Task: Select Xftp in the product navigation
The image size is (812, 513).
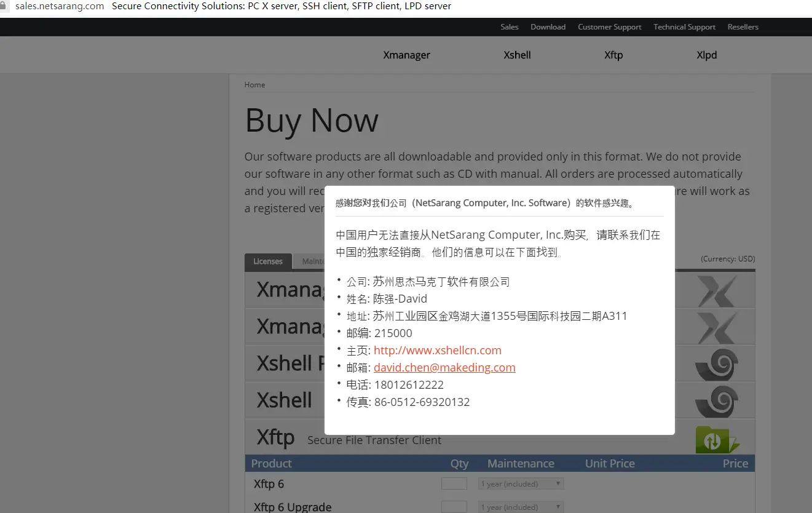Action: [x=613, y=55]
